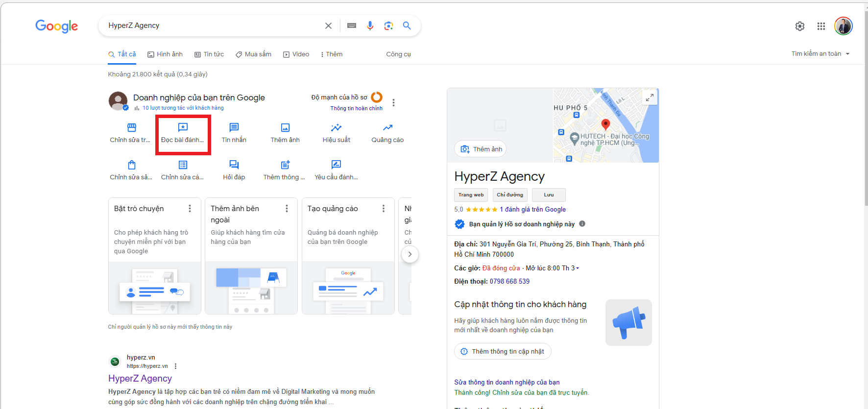The width and height of the screenshot is (868, 409).
Task: Switch to the Video tab
Action: click(x=296, y=54)
